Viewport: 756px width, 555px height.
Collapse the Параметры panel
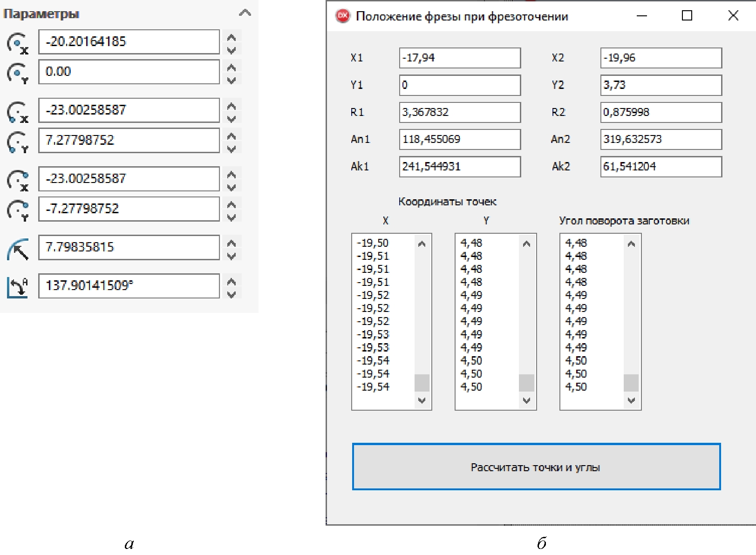[x=245, y=13]
